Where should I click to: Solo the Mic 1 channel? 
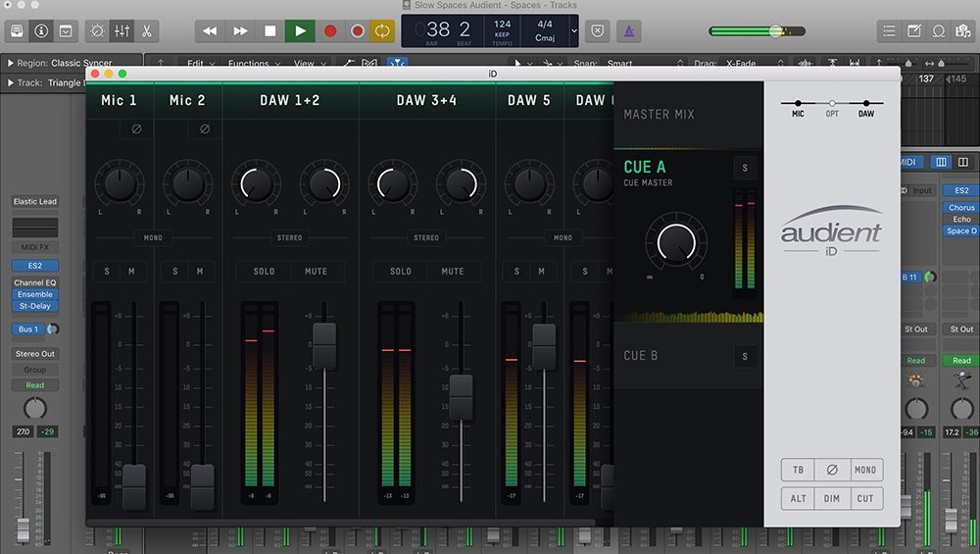[x=107, y=272]
